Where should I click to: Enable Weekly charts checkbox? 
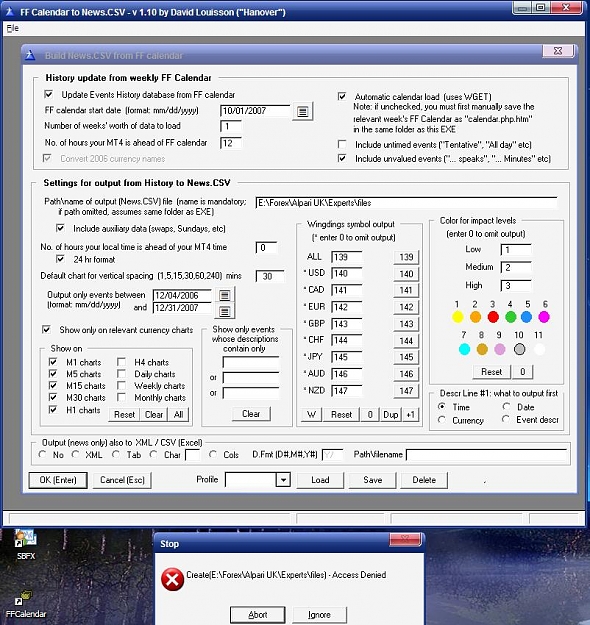(x=121, y=385)
